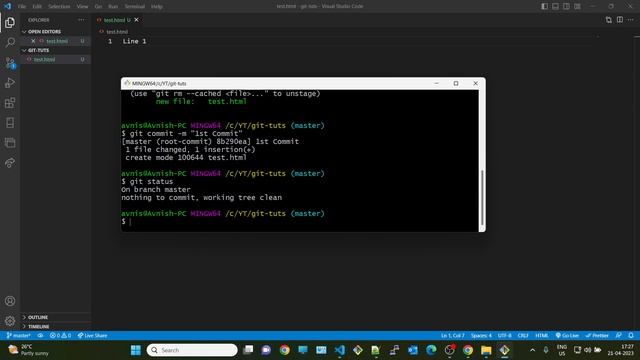Open notifications bell in status bar
The width and height of the screenshot is (640, 360).
tap(631, 336)
